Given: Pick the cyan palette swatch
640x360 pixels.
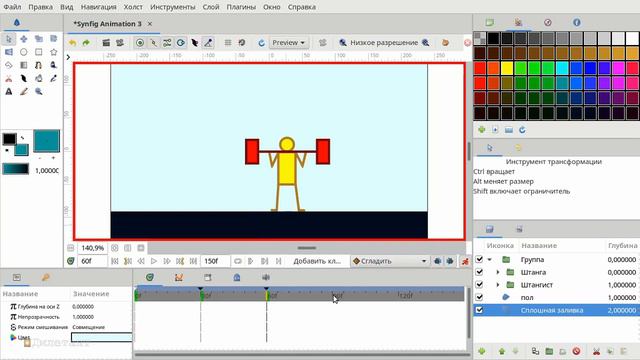Looking at the screenshot, I should coord(562,68).
